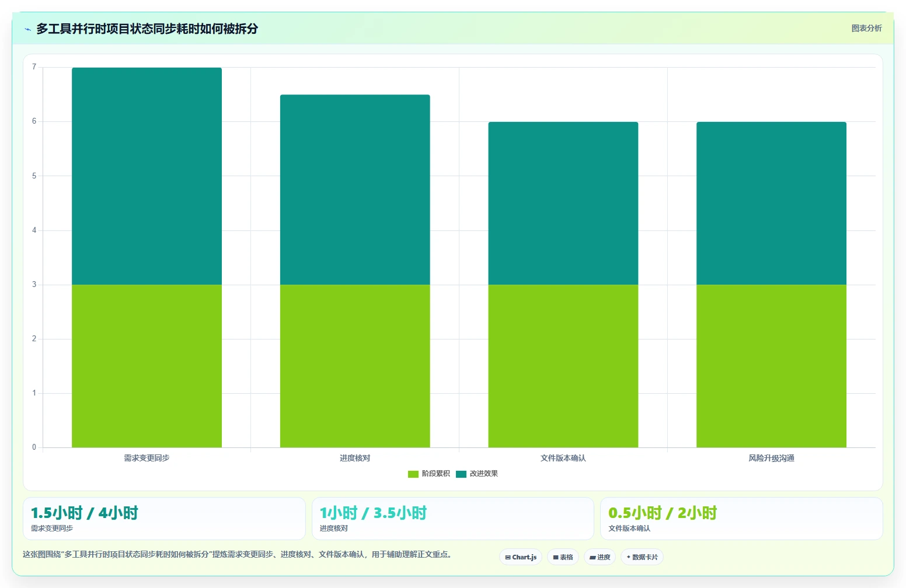Click the 数据卡片 tag chip

coord(642,557)
